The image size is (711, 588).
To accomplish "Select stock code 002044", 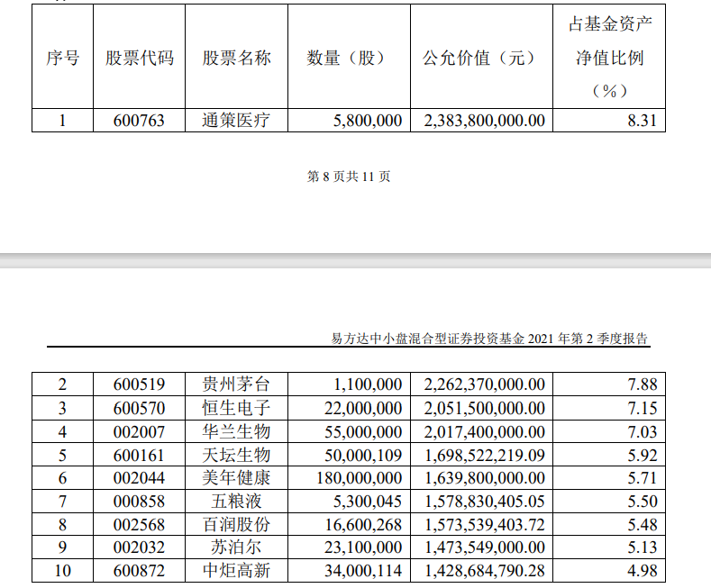I will [139, 478].
